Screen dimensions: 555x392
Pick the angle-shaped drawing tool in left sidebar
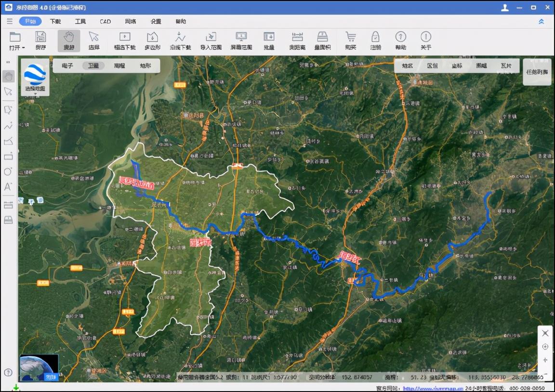click(x=8, y=141)
